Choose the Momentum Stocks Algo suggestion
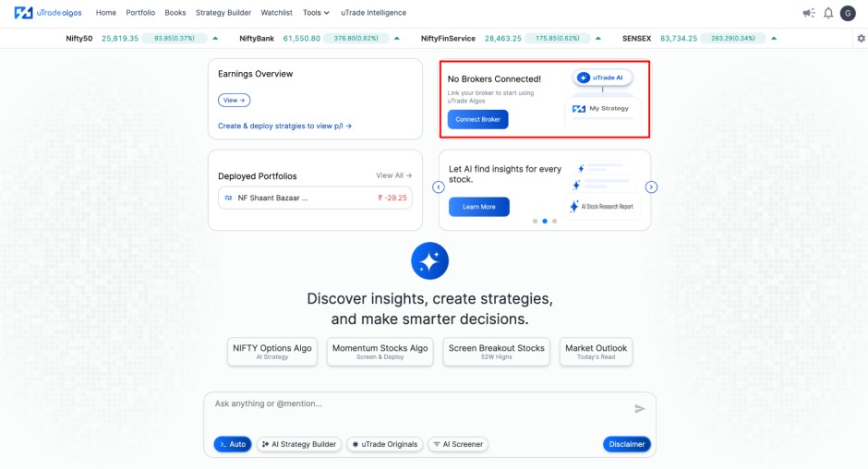Image resolution: width=868 pixels, height=469 pixels. point(380,352)
